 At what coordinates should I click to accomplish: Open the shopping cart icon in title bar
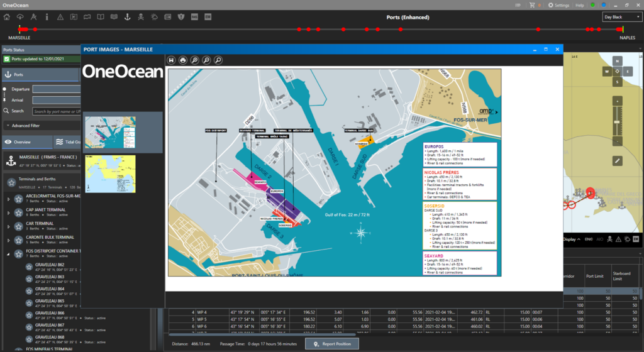pyautogui.click(x=532, y=5)
